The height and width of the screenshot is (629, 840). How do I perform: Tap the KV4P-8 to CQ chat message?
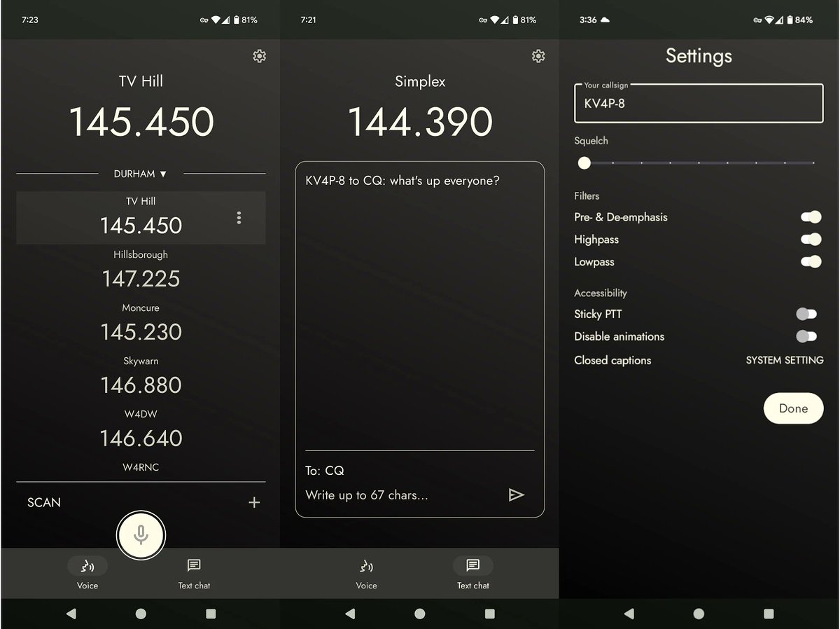[x=402, y=181]
